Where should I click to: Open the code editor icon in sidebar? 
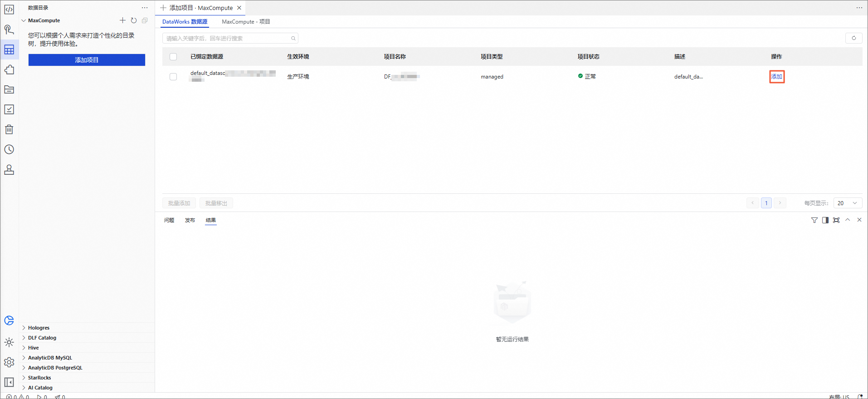(x=9, y=10)
